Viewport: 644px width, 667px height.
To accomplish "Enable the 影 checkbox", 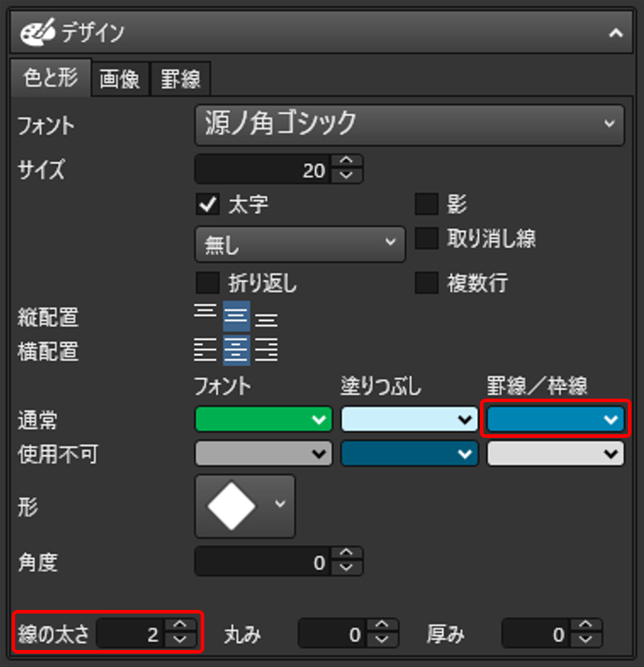I will coord(426,204).
